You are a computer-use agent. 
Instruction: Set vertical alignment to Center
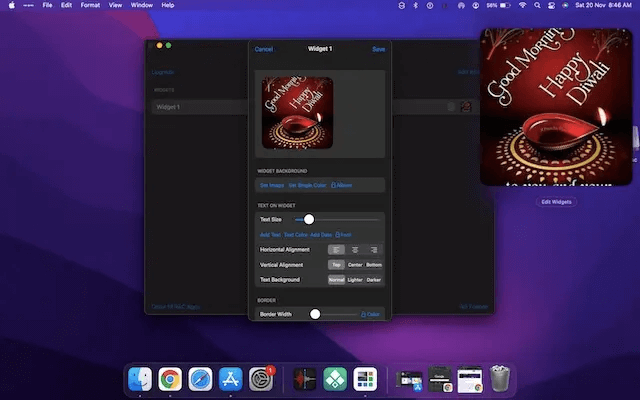(355, 264)
